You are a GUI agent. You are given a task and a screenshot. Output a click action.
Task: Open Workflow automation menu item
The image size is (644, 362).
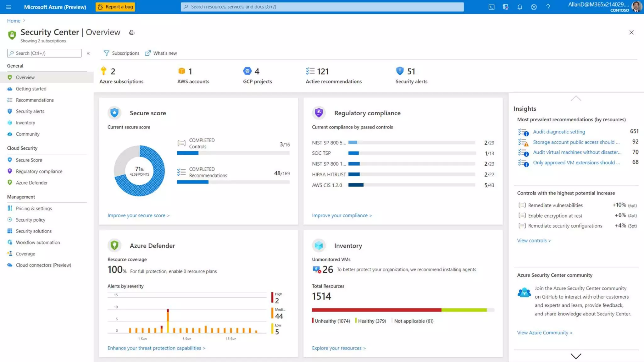pyautogui.click(x=38, y=242)
